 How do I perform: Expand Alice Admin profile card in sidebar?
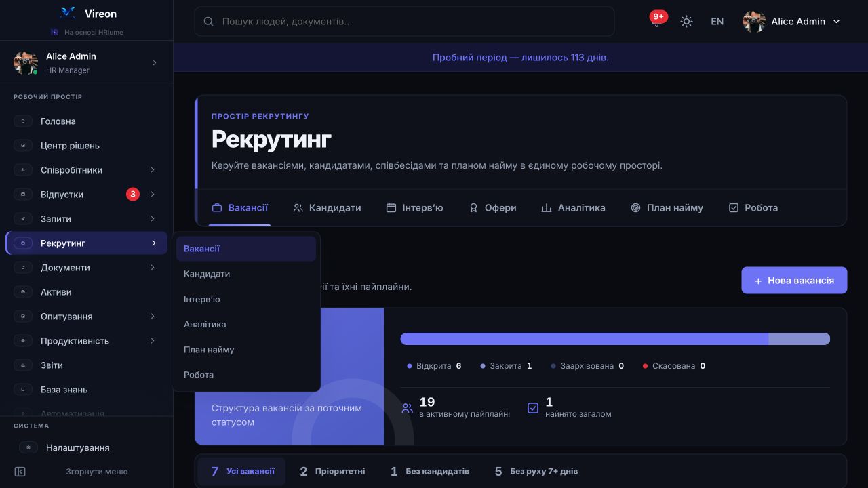[x=86, y=62]
